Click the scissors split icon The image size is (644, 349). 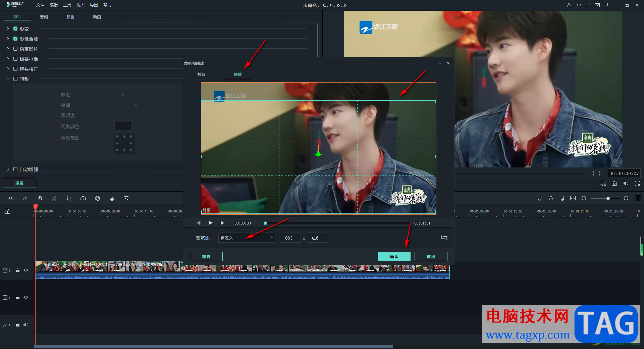pos(54,198)
